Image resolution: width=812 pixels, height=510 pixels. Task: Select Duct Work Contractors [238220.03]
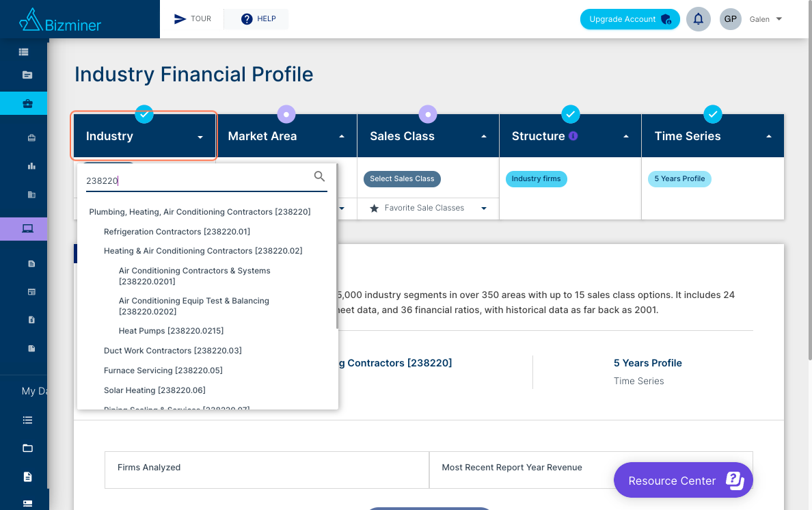[x=172, y=351]
